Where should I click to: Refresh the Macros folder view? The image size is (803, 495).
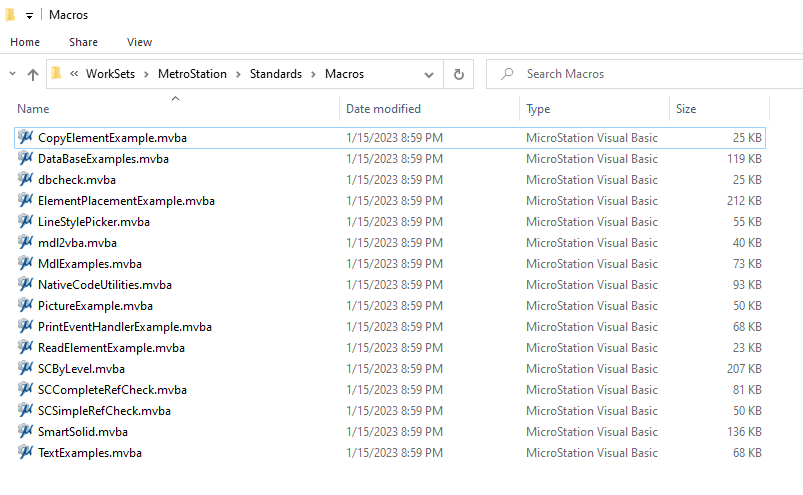(459, 74)
